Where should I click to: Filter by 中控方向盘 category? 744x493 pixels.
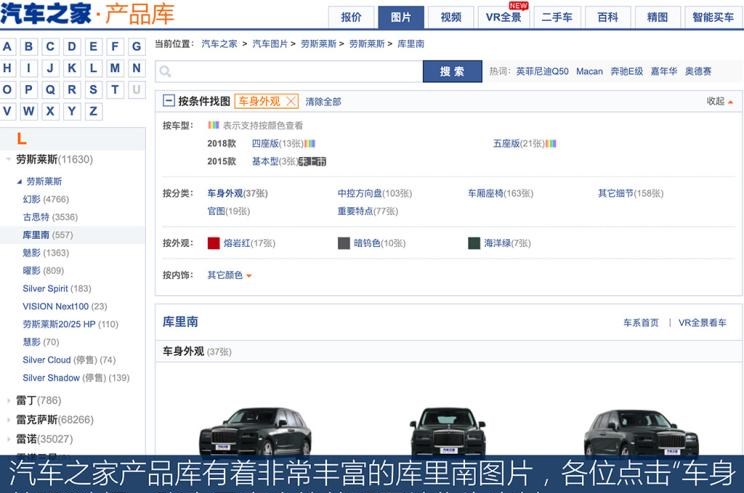point(375,193)
